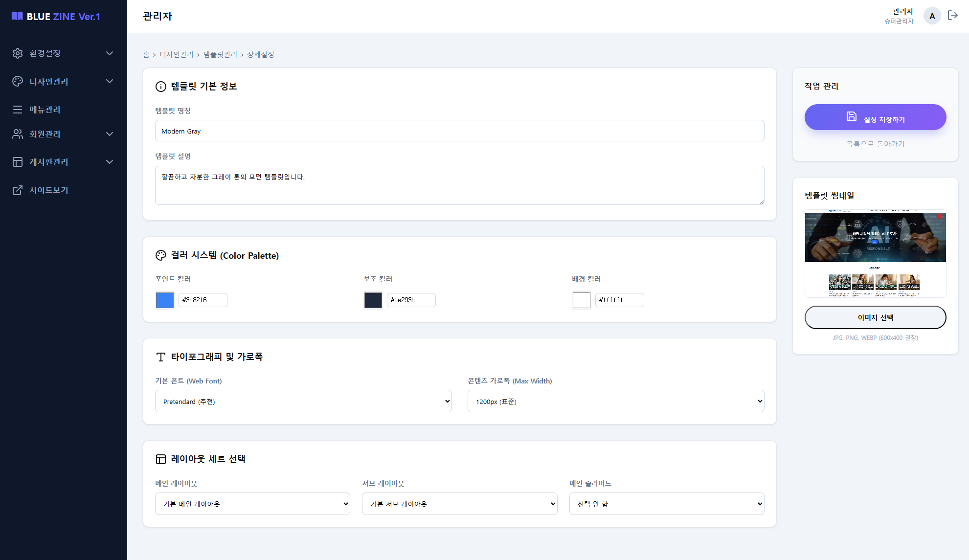The image size is (969, 560).
Task: Open the 메인 슬라이드 dropdown
Action: pyautogui.click(x=667, y=504)
